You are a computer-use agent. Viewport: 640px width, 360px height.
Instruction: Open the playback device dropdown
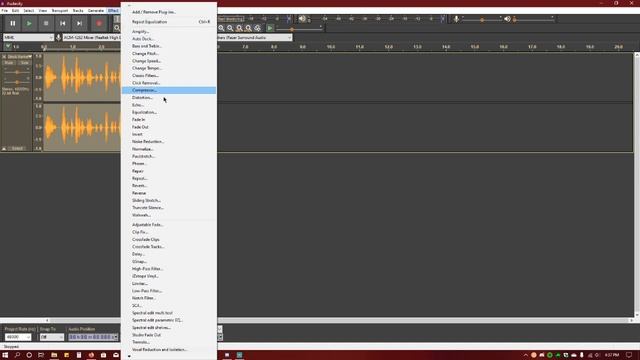(254, 38)
